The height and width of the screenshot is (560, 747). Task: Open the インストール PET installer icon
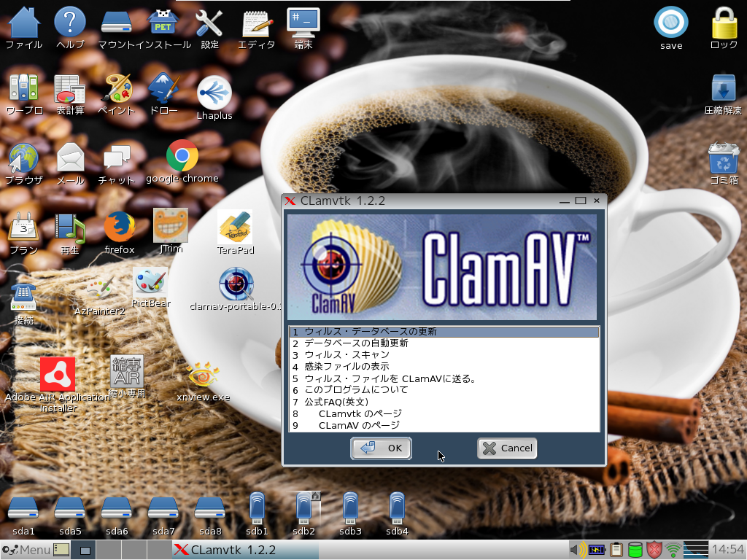point(163,22)
